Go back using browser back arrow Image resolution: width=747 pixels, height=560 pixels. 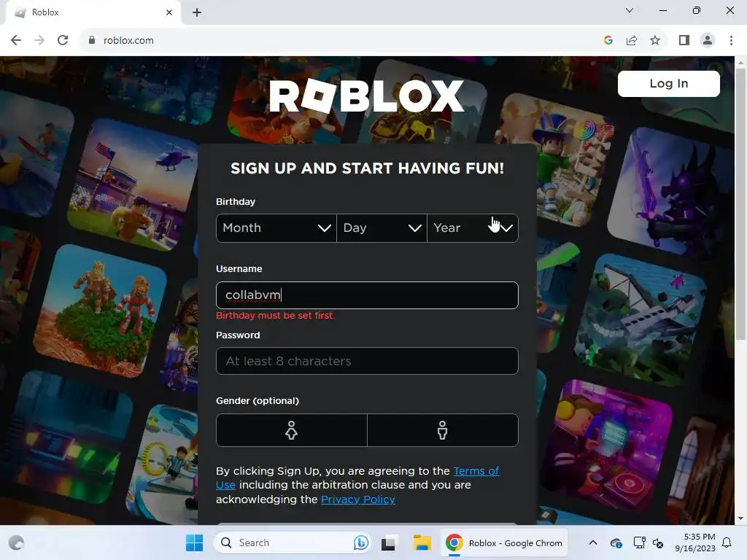(16, 41)
